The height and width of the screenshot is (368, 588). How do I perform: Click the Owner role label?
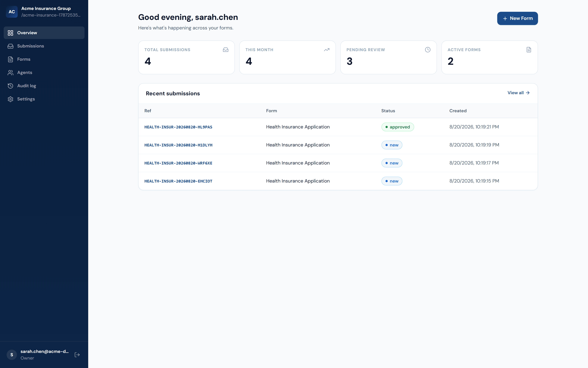(x=27, y=358)
